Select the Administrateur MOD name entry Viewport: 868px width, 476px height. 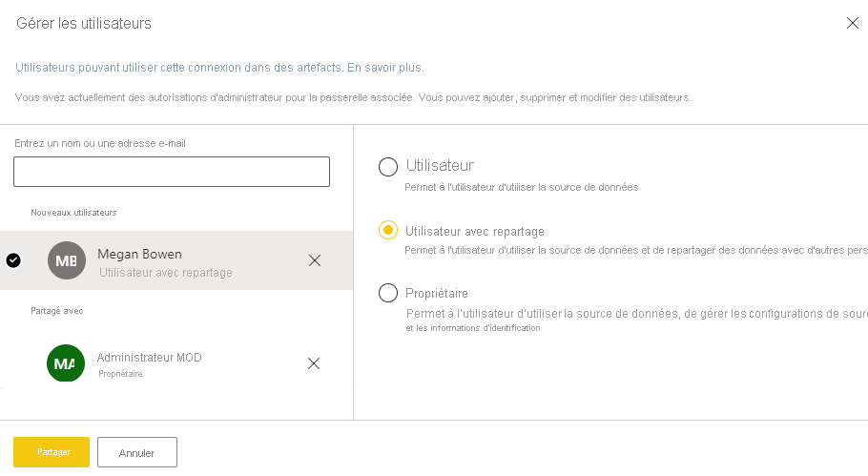click(150, 358)
